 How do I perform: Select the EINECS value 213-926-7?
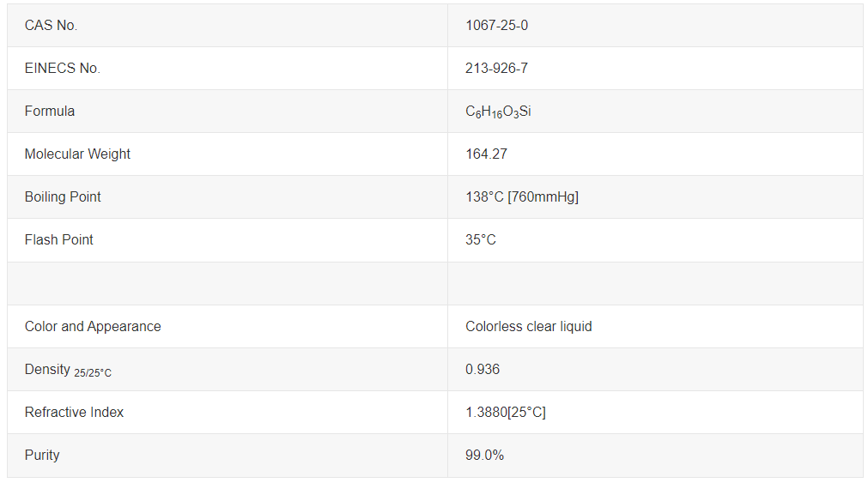496,69
